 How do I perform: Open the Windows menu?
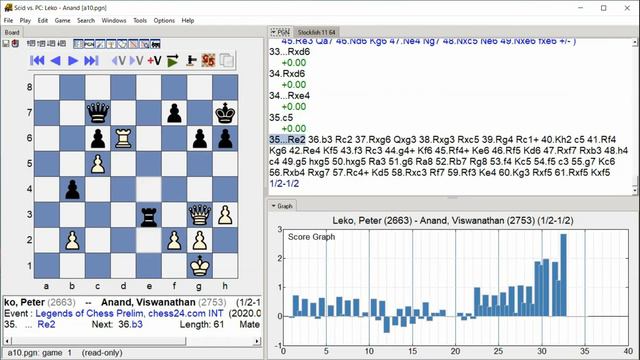[114, 20]
